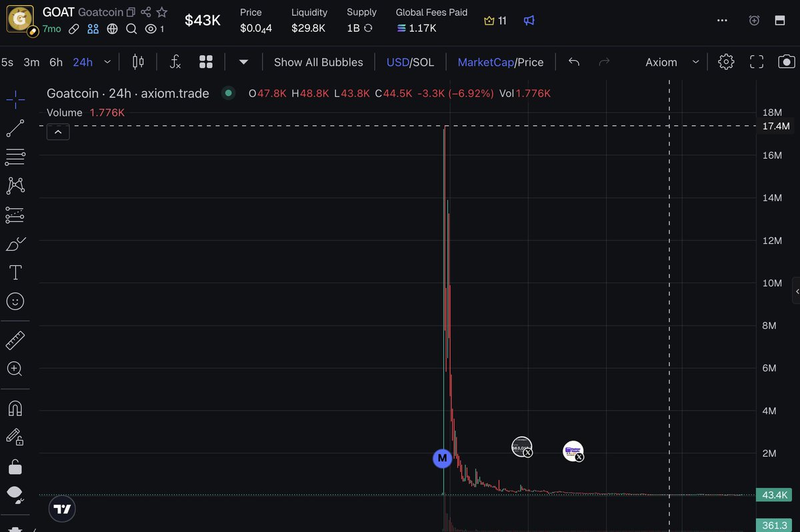Star Goatcoin as a favorite
The height and width of the screenshot is (532, 800).
(x=162, y=12)
